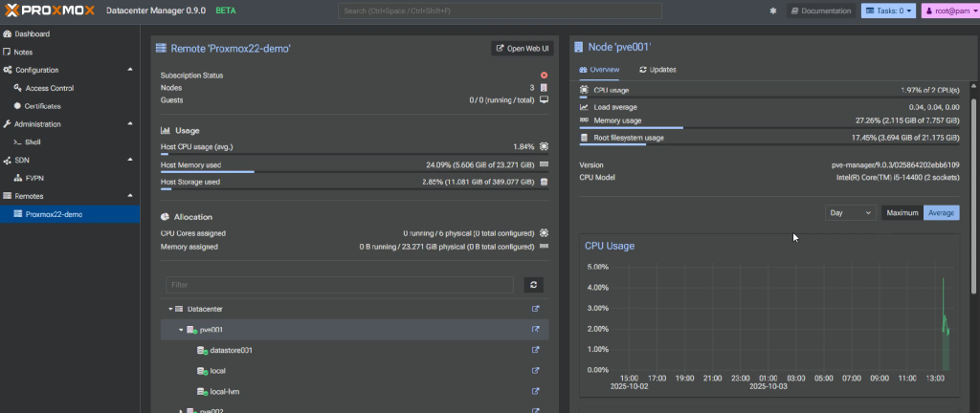Open the root@pam user menu
Screen dimensions: 980x413
948,11
